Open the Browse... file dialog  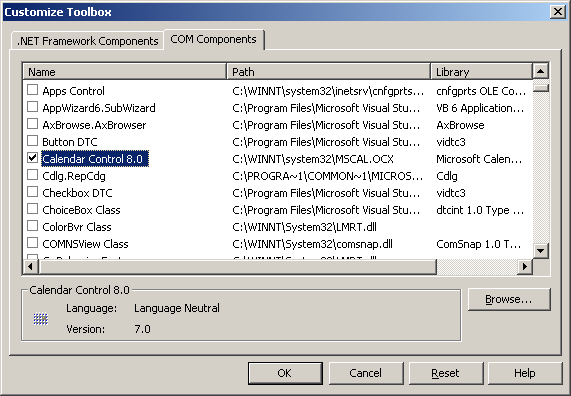point(509,299)
